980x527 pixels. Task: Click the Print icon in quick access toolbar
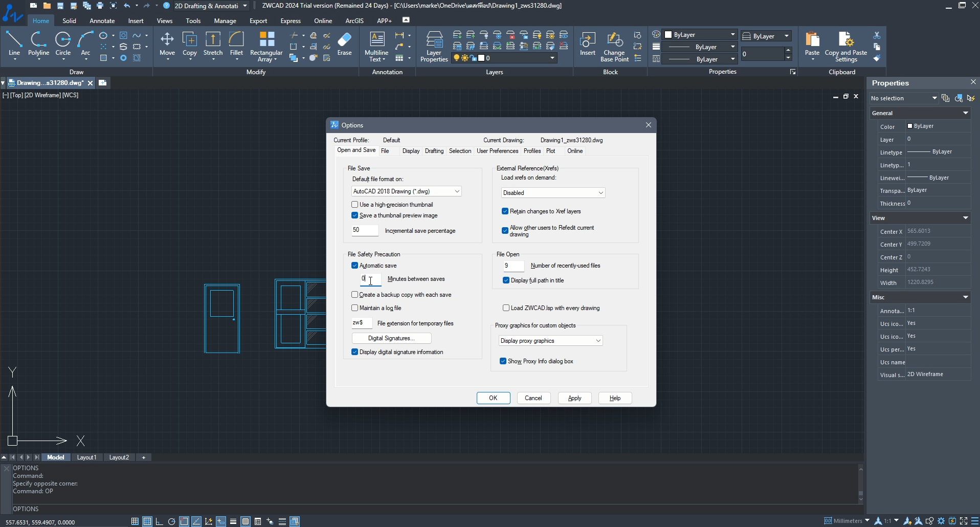[100, 6]
